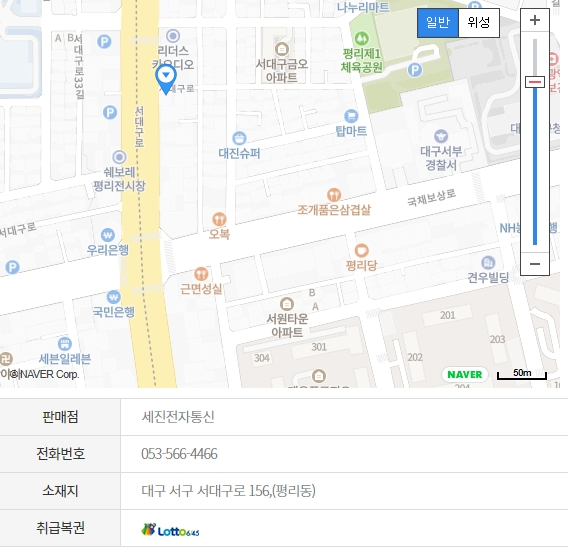The height and width of the screenshot is (554, 568).
Task: Click the blue zoom slider track
Action: (x=535, y=167)
